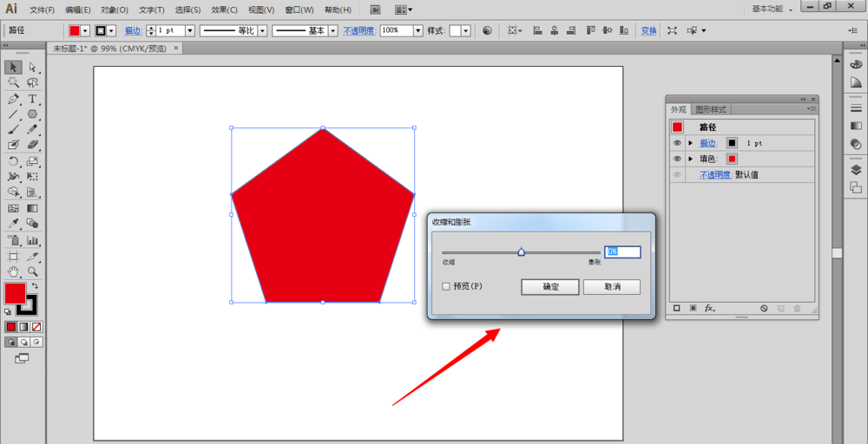Image resolution: width=868 pixels, height=444 pixels.
Task: Select the Rotate tool
Action: (14, 161)
